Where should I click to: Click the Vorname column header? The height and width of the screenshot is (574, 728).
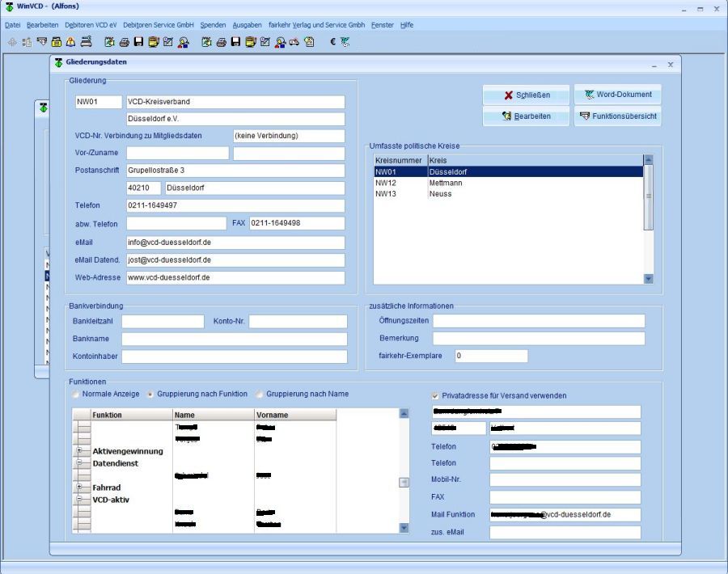click(x=295, y=415)
